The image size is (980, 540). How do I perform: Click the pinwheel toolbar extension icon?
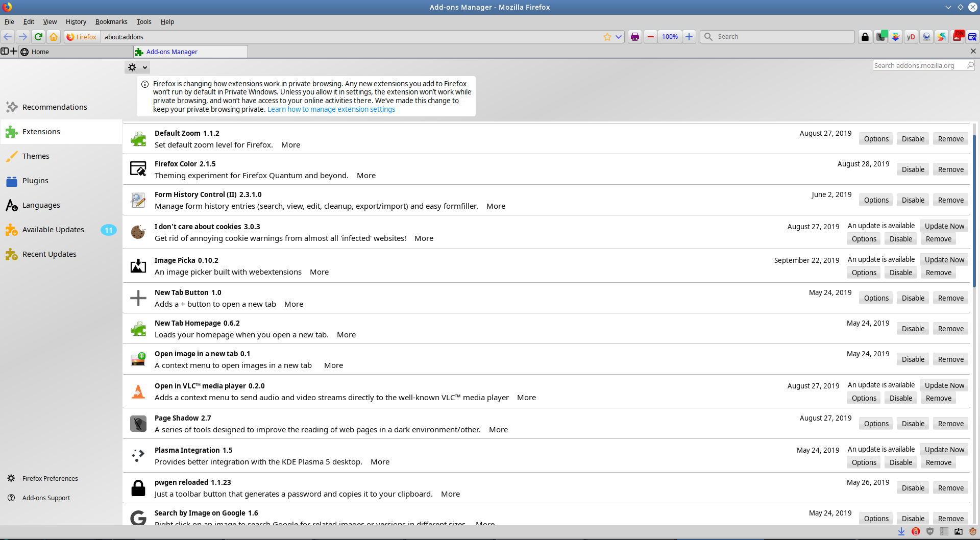(942, 37)
